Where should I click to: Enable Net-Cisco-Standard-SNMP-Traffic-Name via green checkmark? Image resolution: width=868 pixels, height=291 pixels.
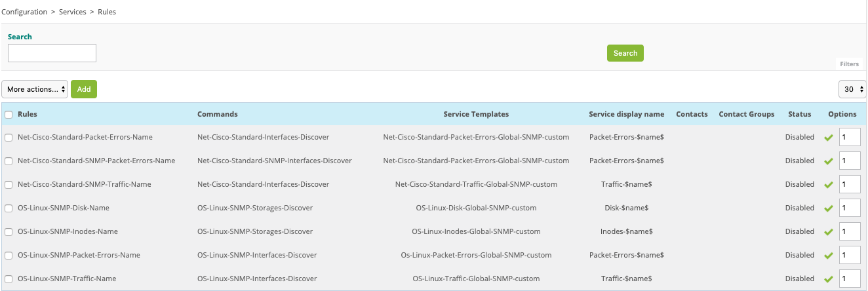pyautogui.click(x=829, y=185)
